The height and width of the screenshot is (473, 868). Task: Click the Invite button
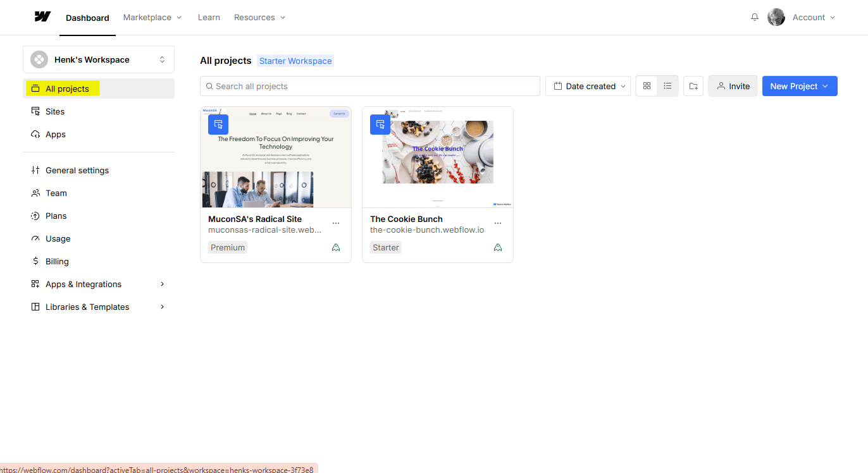coord(733,86)
